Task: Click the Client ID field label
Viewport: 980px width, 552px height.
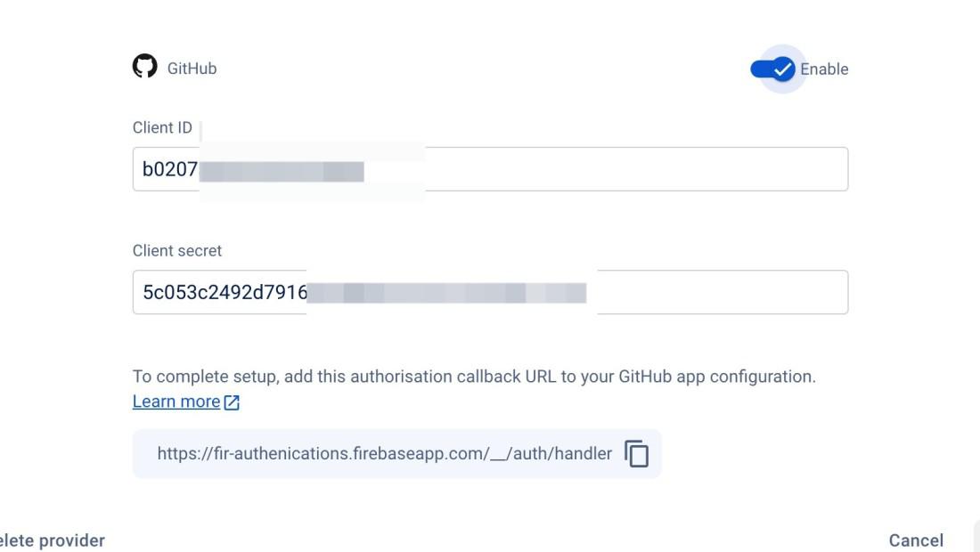Action: tap(162, 127)
